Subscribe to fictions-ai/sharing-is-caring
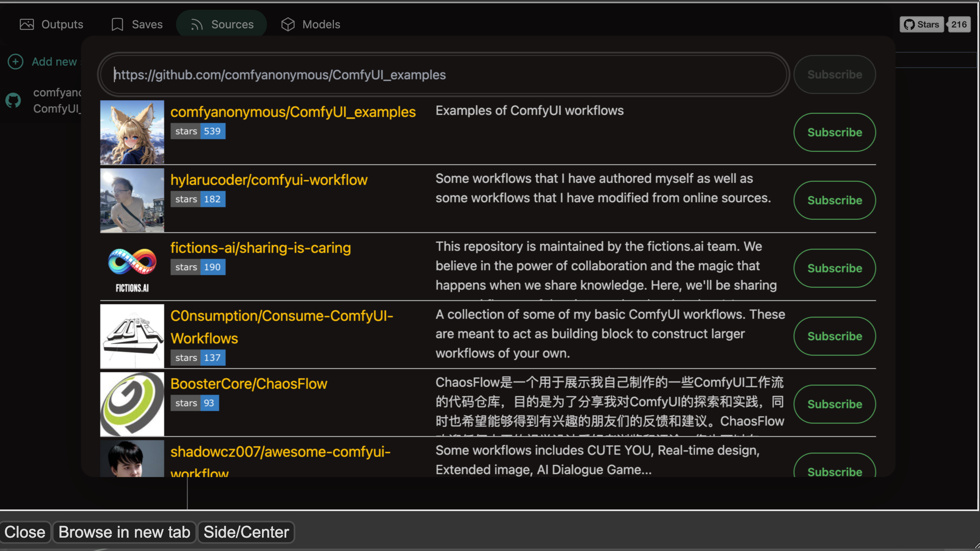The height and width of the screenshot is (551, 980). click(x=834, y=268)
